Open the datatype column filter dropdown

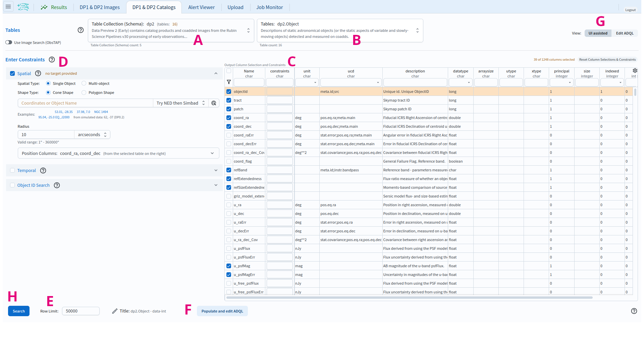[461, 82]
